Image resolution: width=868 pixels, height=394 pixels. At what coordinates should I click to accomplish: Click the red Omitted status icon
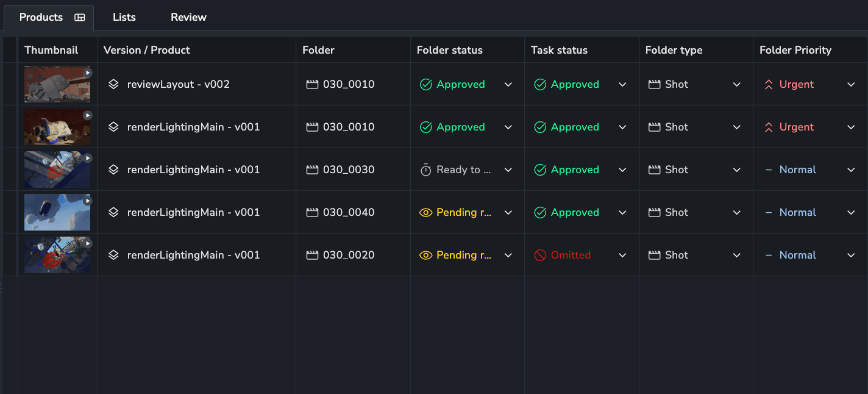tap(540, 255)
